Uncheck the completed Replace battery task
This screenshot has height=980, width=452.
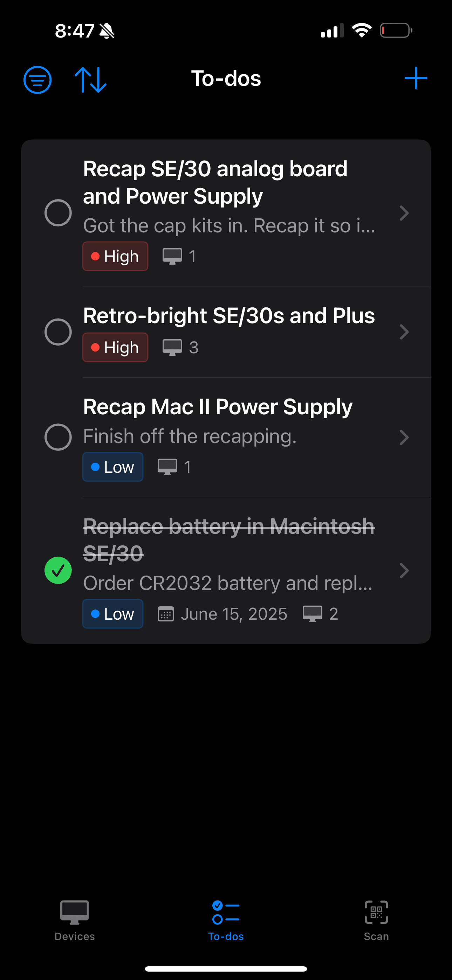pyautogui.click(x=58, y=570)
